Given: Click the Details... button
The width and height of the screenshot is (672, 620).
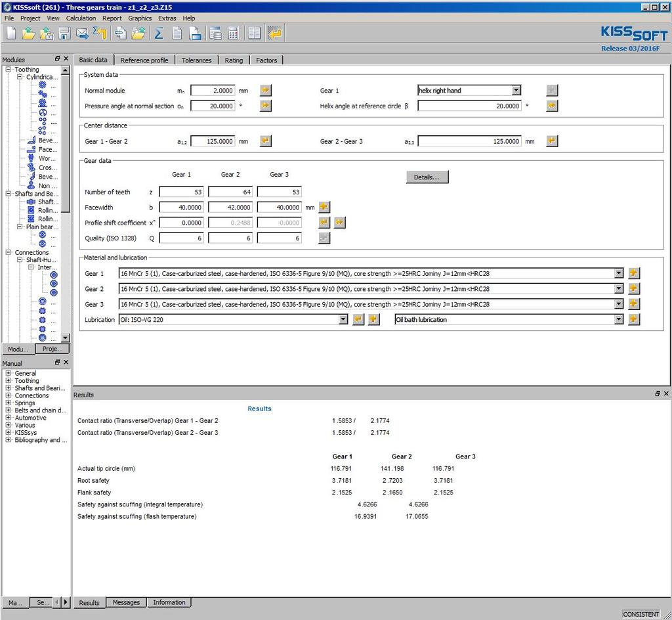Looking at the screenshot, I should point(427,177).
